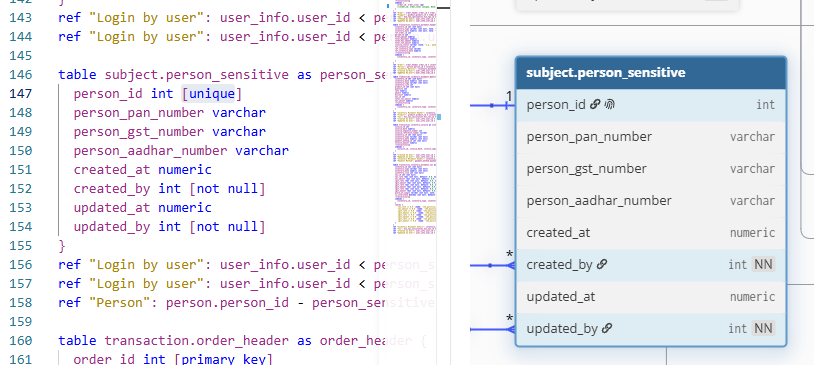Click person_aadhar_number on code line 150

[150, 151]
